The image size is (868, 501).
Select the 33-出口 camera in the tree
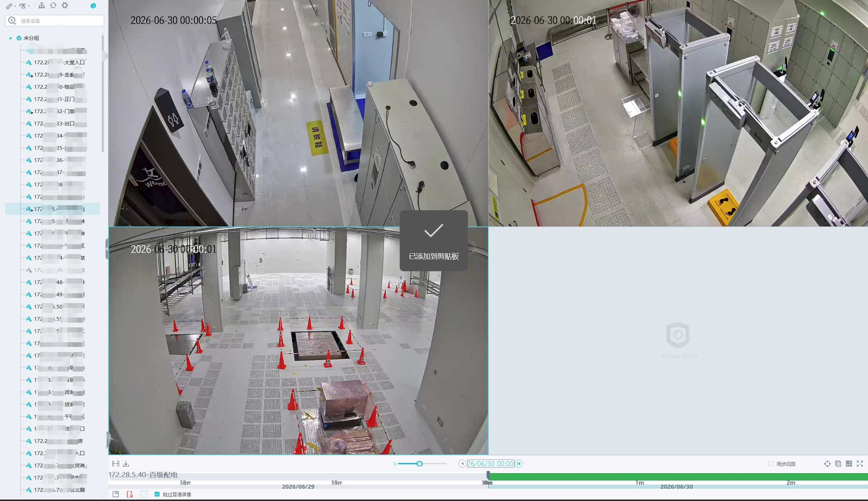click(55, 124)
